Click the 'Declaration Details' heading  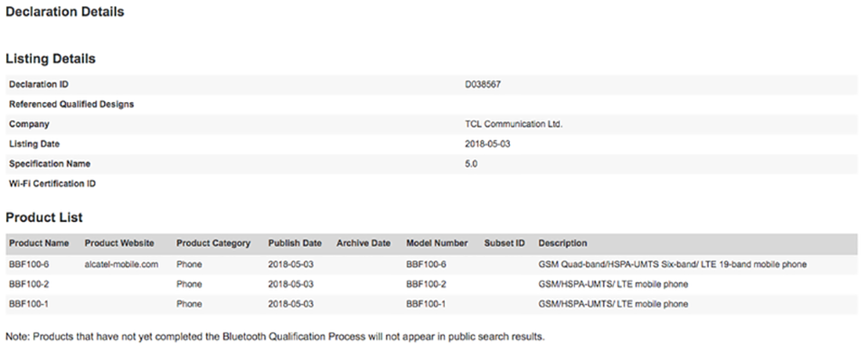tap(65, 12)
